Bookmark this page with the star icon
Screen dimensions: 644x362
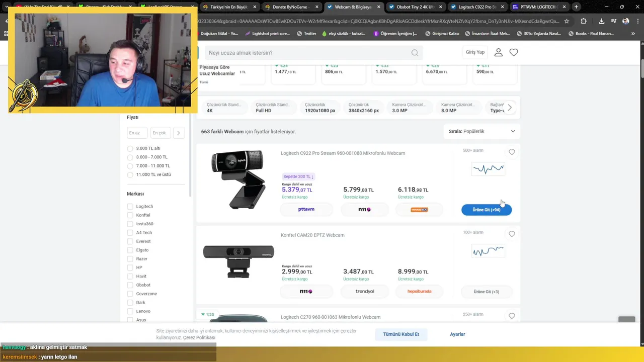(x=567, y=21)
